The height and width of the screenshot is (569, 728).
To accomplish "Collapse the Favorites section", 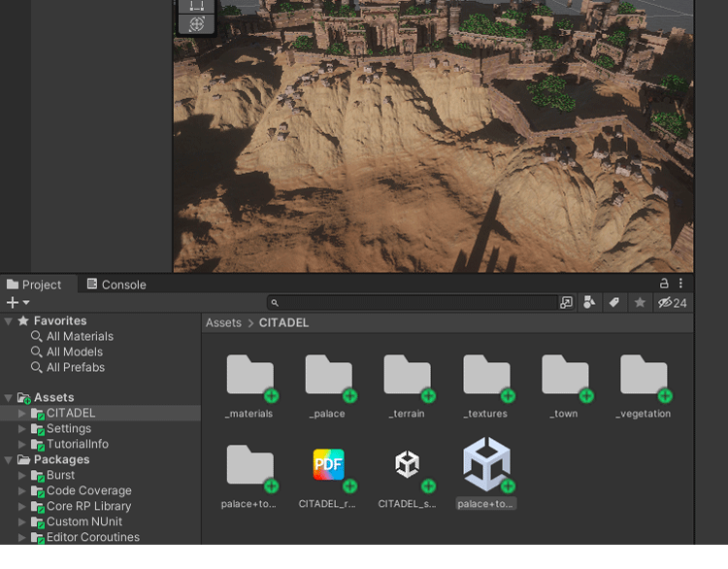I will (9, 321).
